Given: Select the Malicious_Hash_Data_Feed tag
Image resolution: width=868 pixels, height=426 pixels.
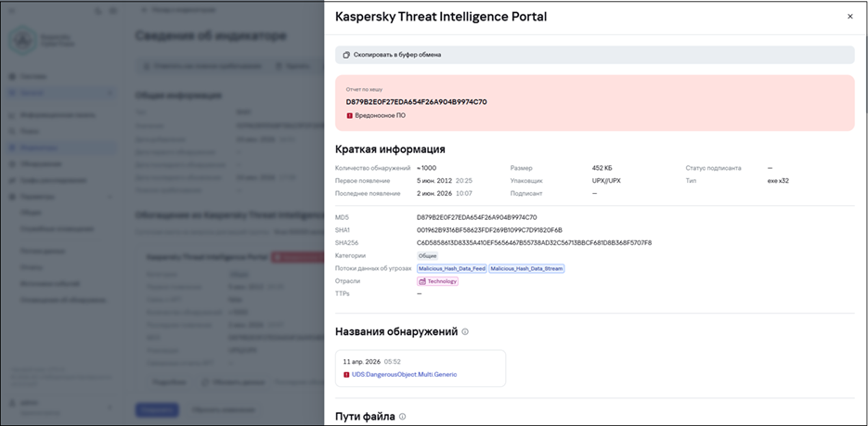Looking at the screenshot, I should point(452,268).
